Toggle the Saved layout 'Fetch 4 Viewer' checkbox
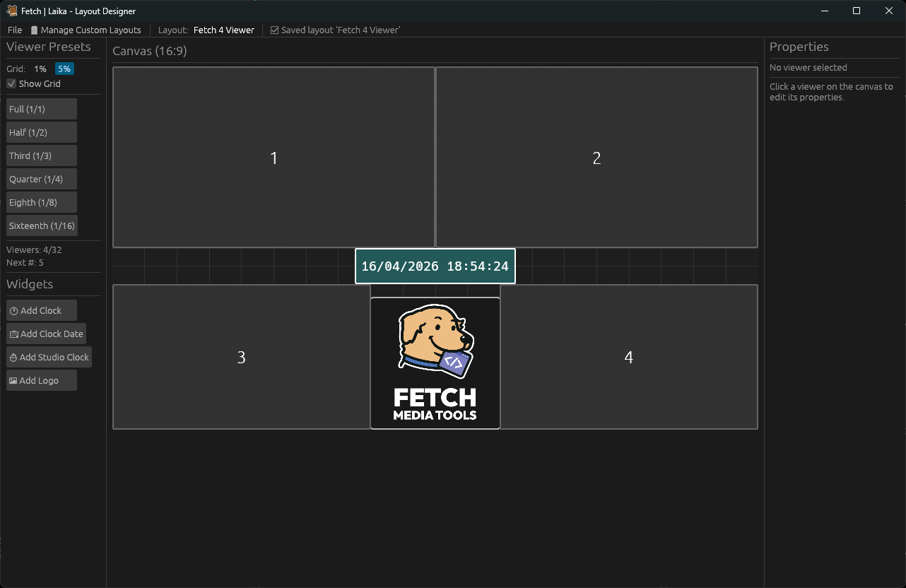Image resolution: width=906 pixels, height=588 pixels. click(273, 30)
